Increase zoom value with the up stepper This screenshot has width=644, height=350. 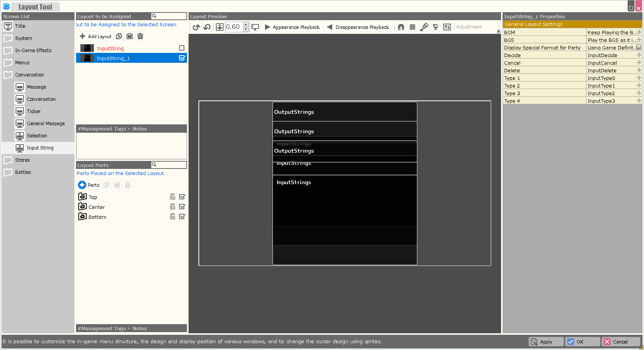pyautogui.click(x=246, y=25)
